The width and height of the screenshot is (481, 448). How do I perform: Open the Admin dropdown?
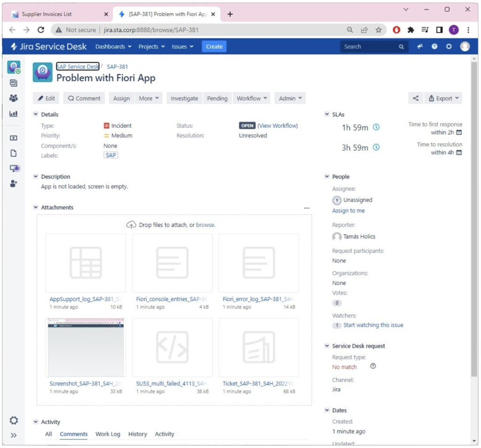coord(290,98)
